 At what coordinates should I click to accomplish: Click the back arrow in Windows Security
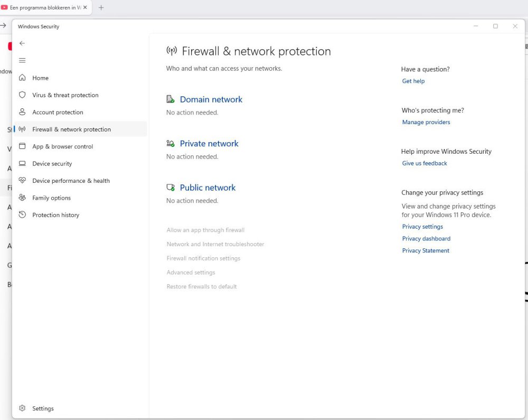point(22,43)
